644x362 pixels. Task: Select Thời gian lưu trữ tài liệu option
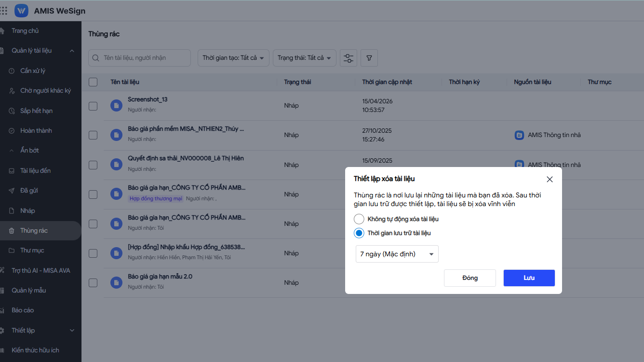[359, 233]
